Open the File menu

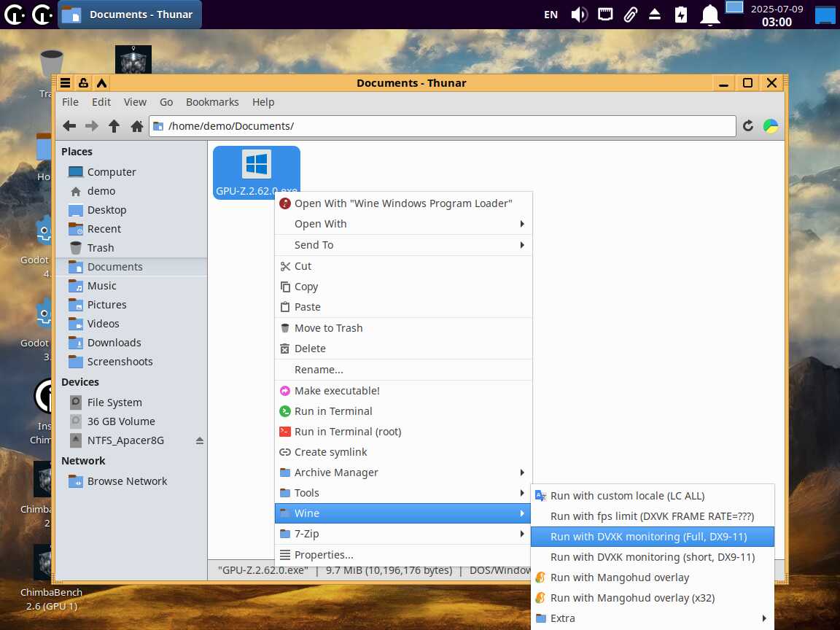point(70,102)
